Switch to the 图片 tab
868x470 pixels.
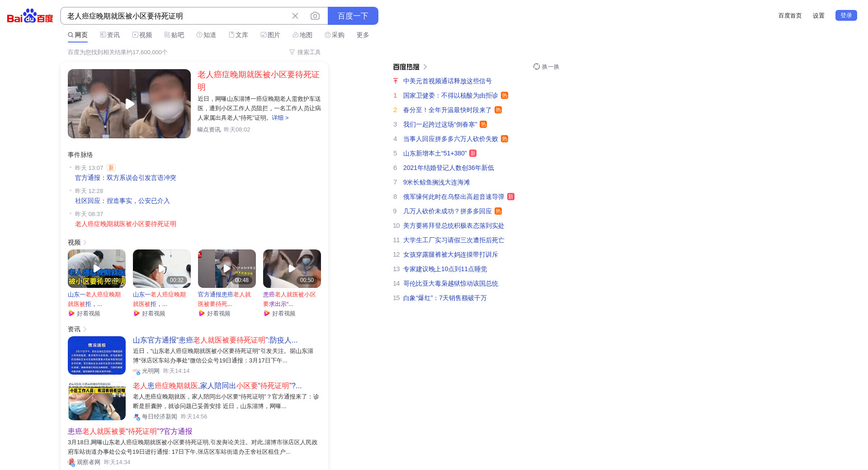click(x=270, y=35)
